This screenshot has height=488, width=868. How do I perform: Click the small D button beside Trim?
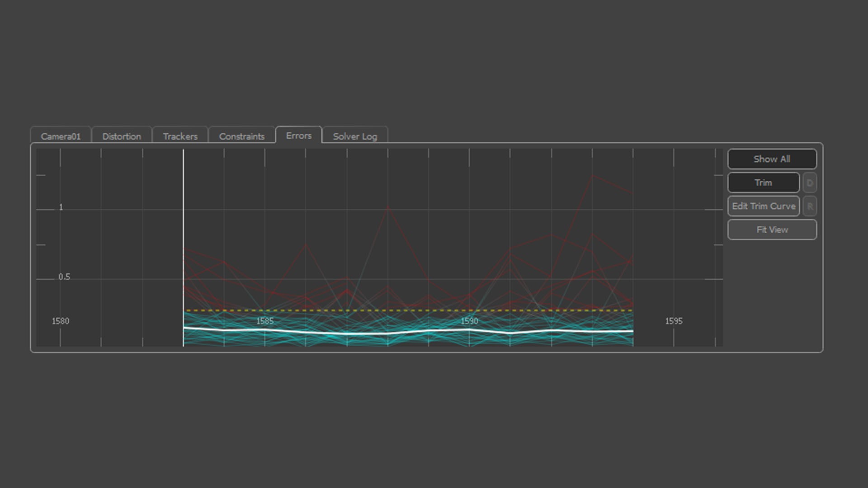(x=810, y=183)
